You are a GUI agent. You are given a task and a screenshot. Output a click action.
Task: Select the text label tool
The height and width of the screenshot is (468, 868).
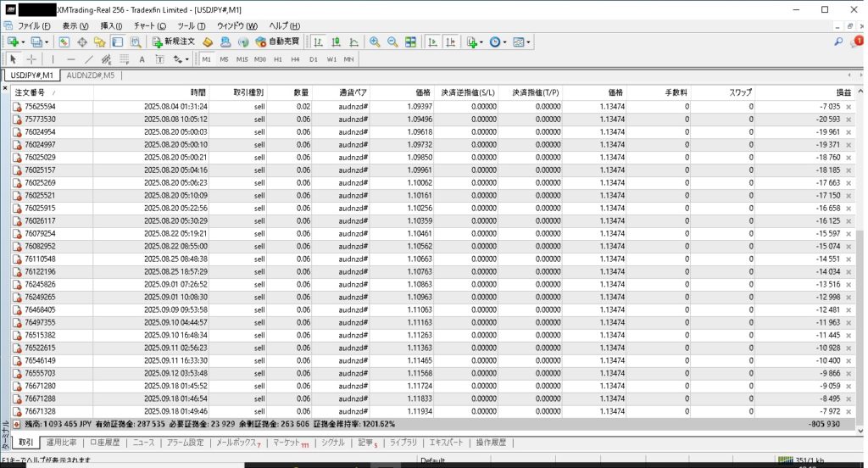click(141, 59)
